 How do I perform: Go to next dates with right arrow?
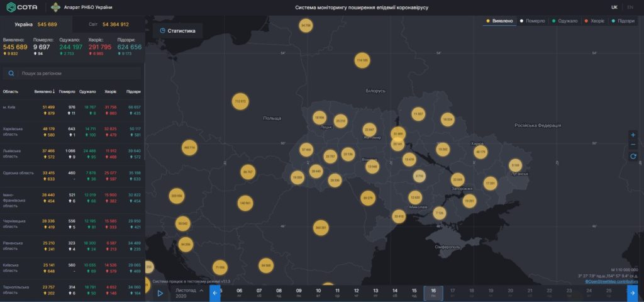633,293
